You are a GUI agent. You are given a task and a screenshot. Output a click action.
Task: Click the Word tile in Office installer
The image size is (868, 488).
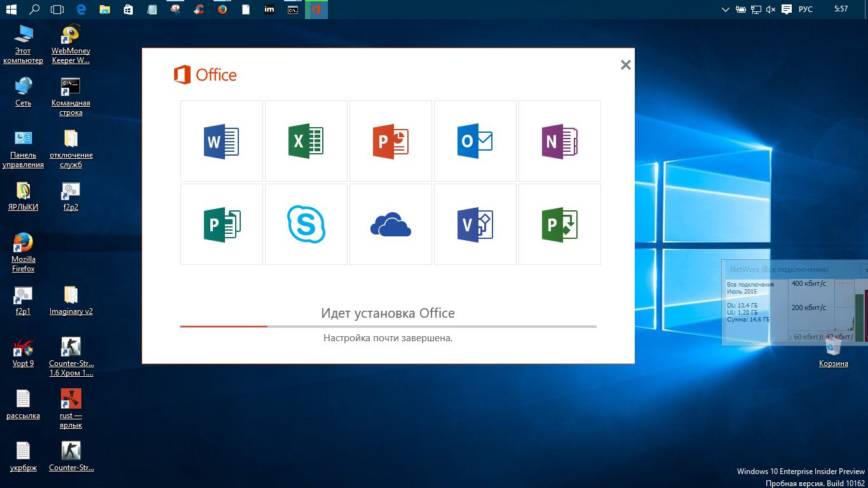pos(221,141)
